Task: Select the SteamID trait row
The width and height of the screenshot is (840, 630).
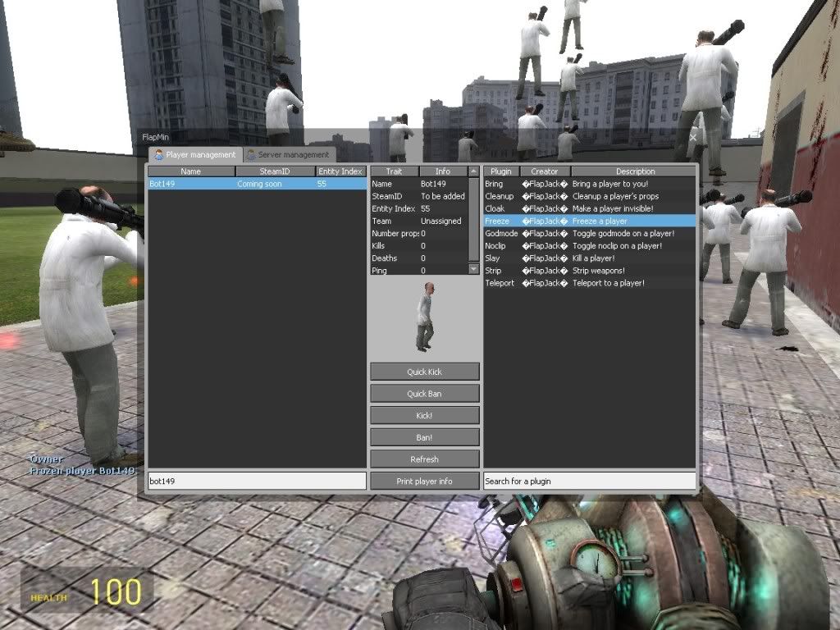Action: point(419,196)
